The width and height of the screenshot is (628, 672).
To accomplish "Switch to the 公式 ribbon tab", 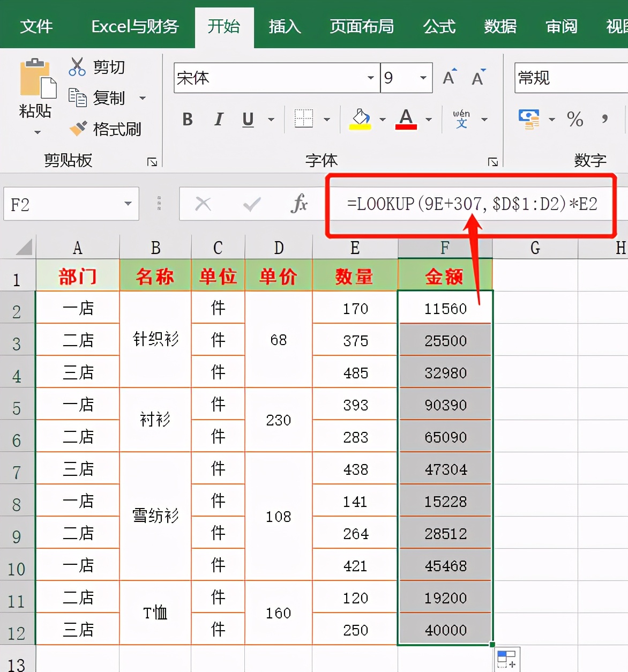I will 439,27.
